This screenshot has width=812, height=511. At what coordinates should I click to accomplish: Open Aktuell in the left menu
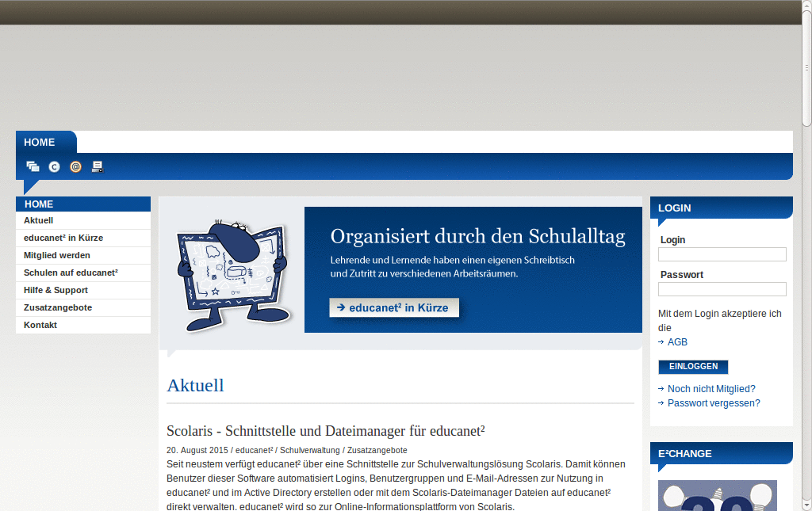(83, 220)
